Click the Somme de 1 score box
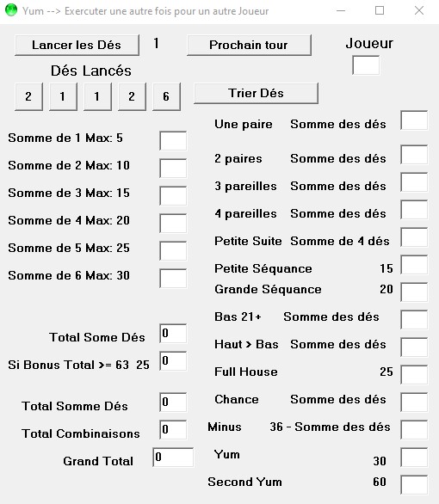Image resolution: width=439 pixels, height=504 pixels. click(173, 141)
